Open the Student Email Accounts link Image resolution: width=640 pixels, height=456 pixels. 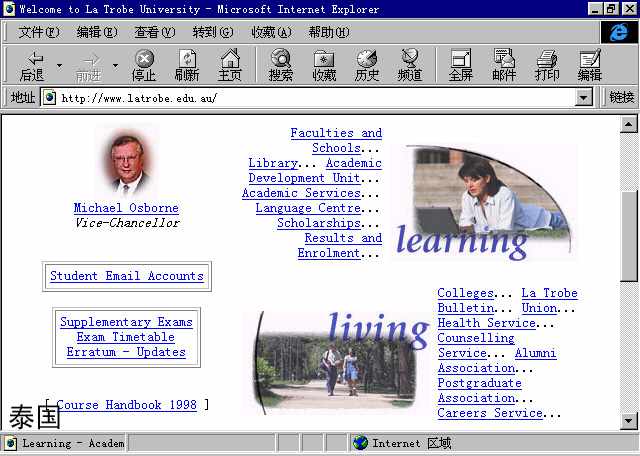[127, 276]
